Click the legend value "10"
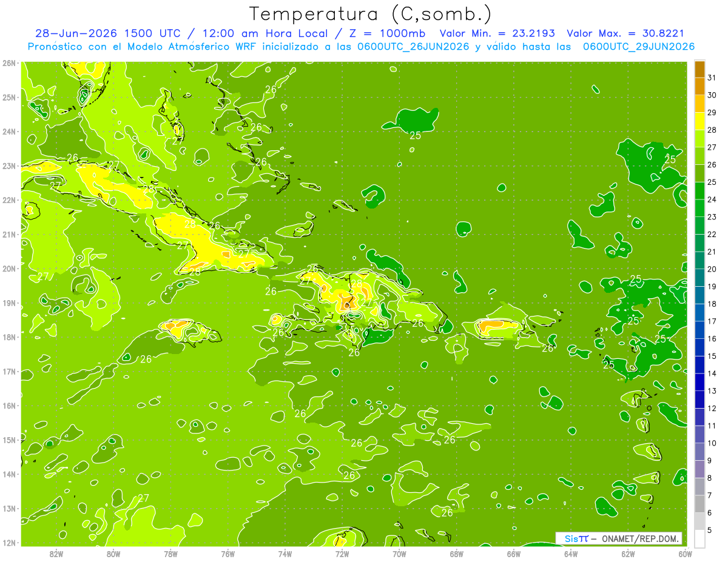728x562 pixels. [712, 443]
